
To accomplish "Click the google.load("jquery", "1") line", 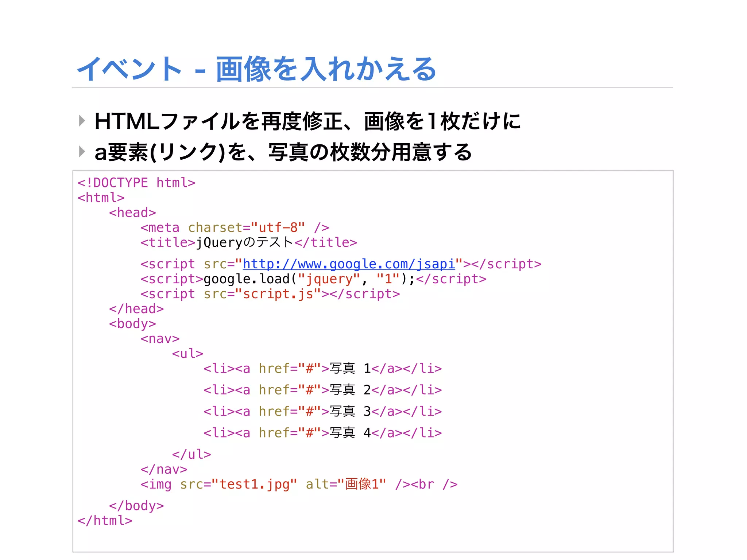I will point(314,279).
